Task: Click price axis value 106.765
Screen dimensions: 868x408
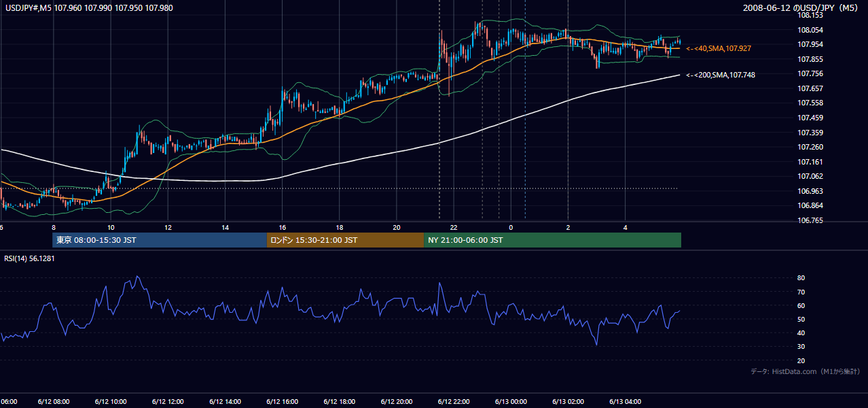Action: 810,220
